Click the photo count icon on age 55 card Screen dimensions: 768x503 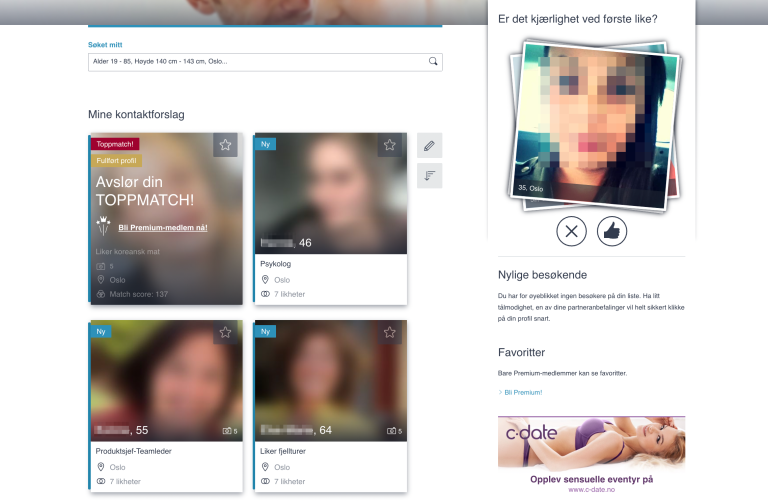(x=228, y=431)
